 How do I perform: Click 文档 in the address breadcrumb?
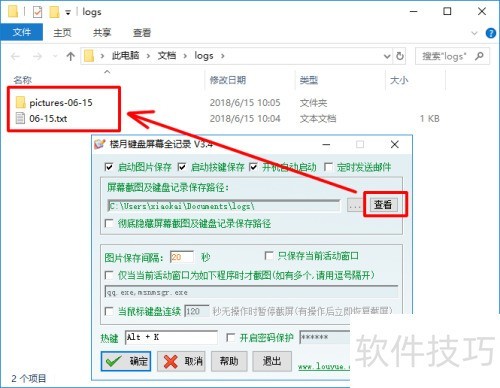[x=166, y=56]
